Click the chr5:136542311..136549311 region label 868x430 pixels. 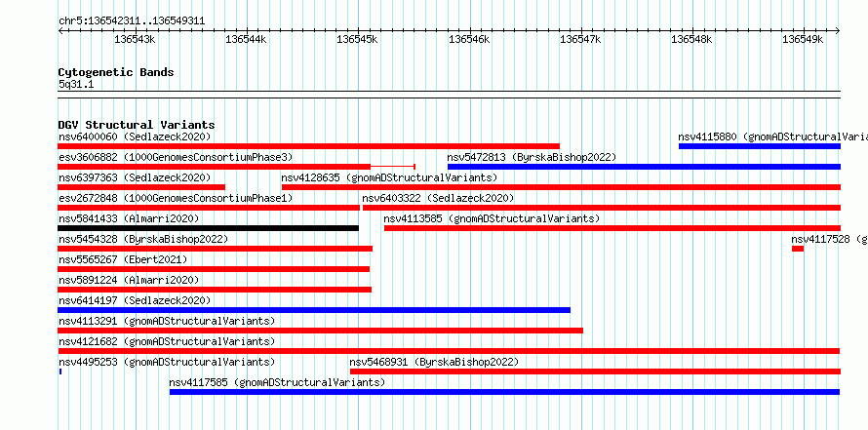pos(132,21)
